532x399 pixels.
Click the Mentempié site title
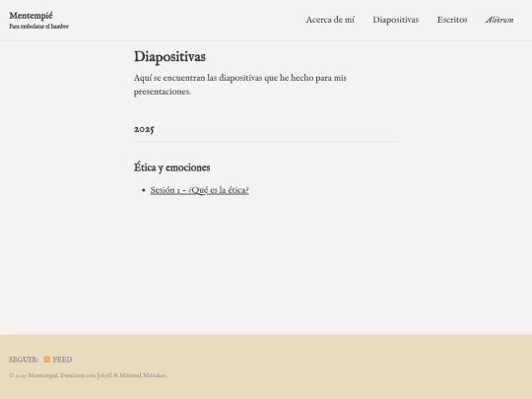(x=31, y=16)
